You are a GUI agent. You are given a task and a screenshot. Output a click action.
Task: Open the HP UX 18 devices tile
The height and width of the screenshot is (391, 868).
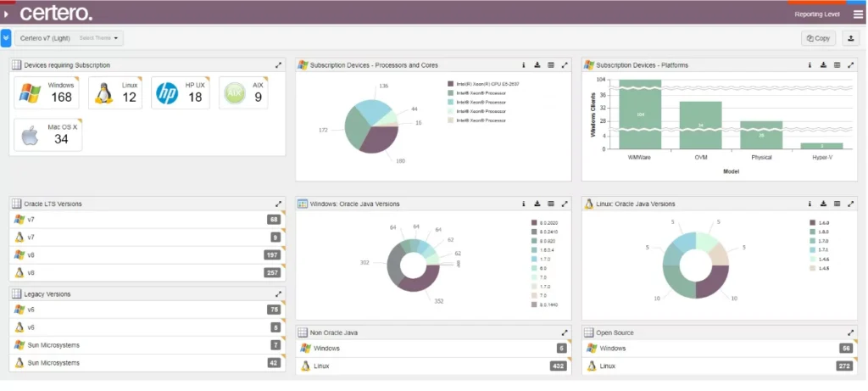coord(180,93)
